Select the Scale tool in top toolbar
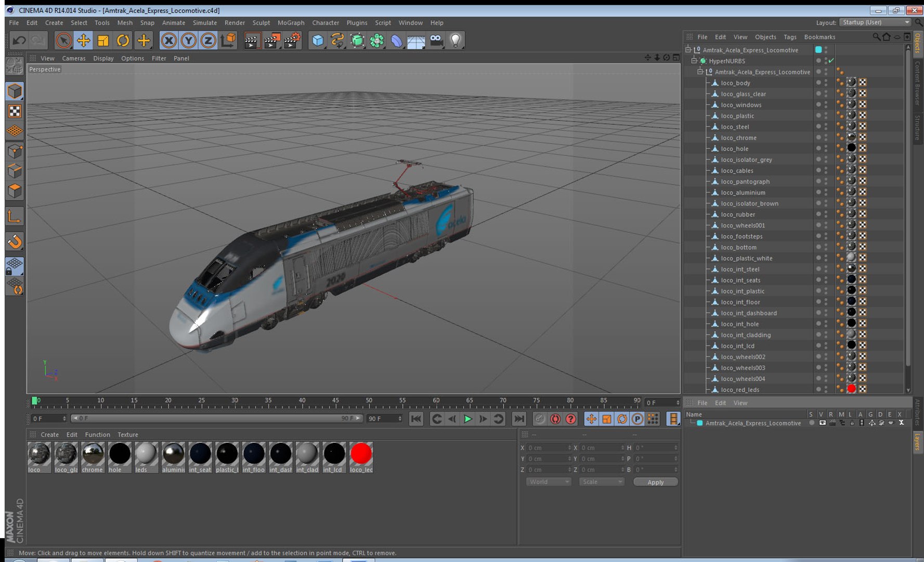The image size is (924, 562). point(103,40)
